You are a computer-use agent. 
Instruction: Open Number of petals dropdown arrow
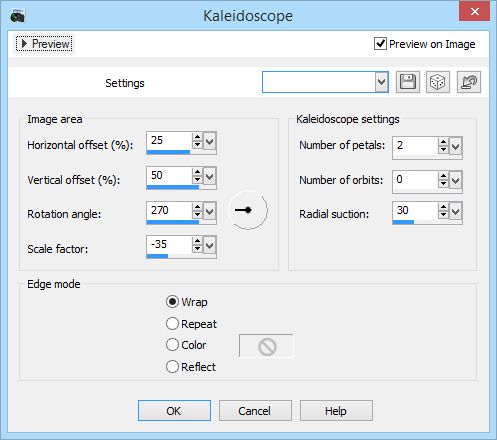(456, 146)
